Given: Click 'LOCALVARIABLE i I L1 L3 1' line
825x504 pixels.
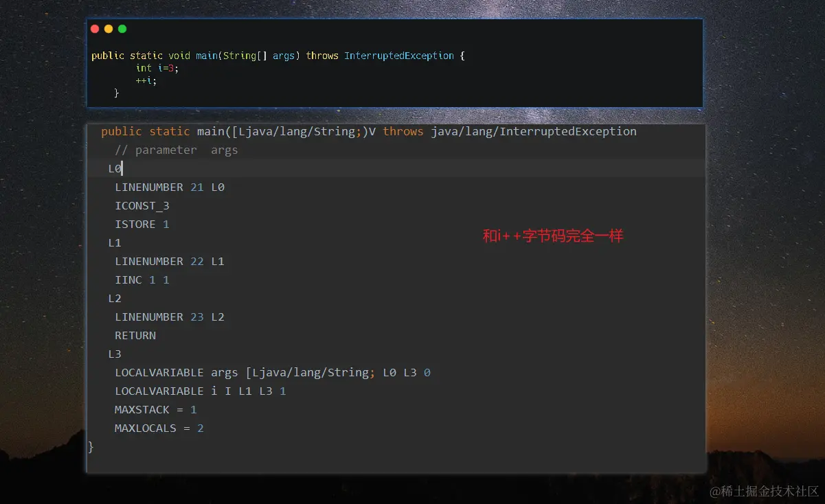Looking at the screenshot, I should [201, 391].
